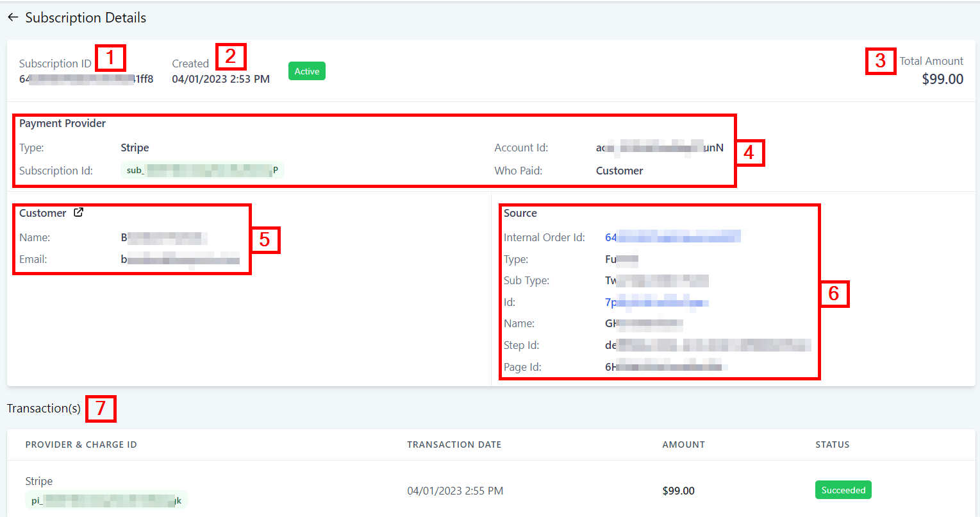Click the Total Amount value at top right
The image size is (980, 517).
click(x=942, y=79)
